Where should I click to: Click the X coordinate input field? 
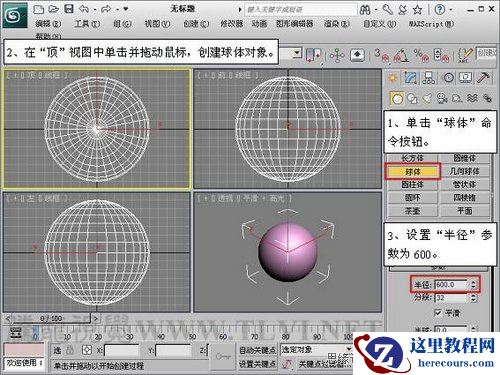click(121, 350)
